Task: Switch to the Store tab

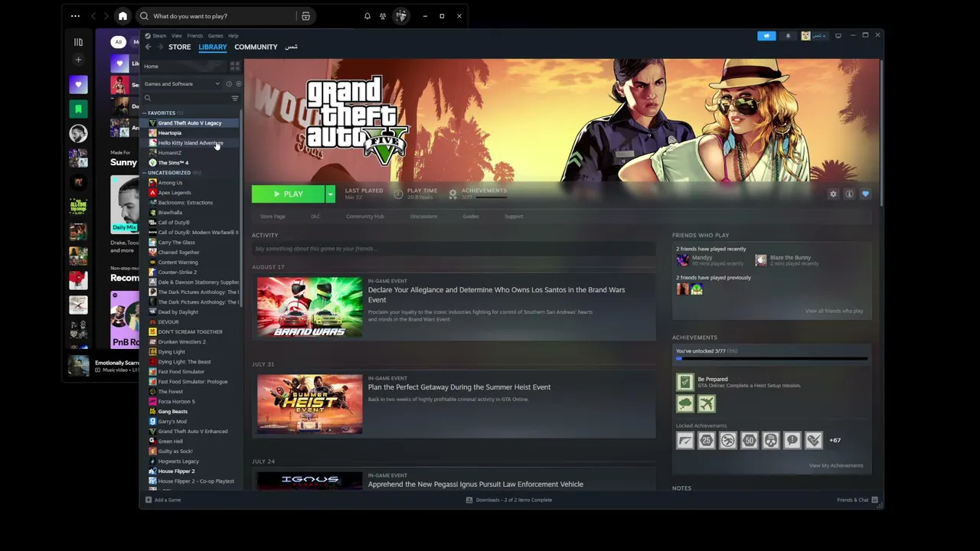Action: click(x=180, y=47)
